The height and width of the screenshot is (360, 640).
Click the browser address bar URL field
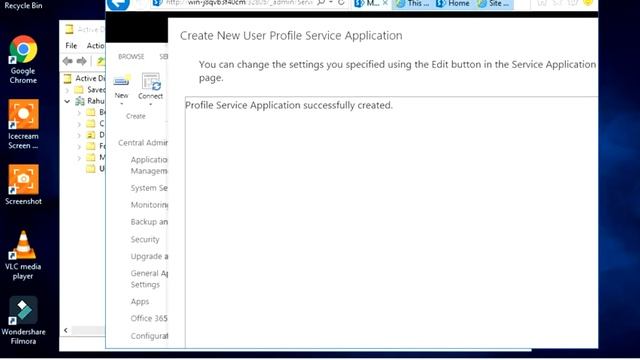(239, 3)
